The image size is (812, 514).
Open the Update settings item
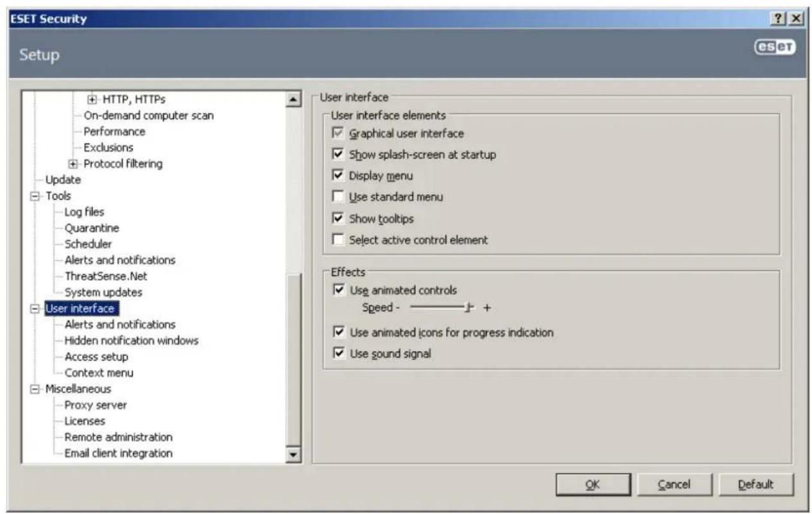tap(63, 180)
